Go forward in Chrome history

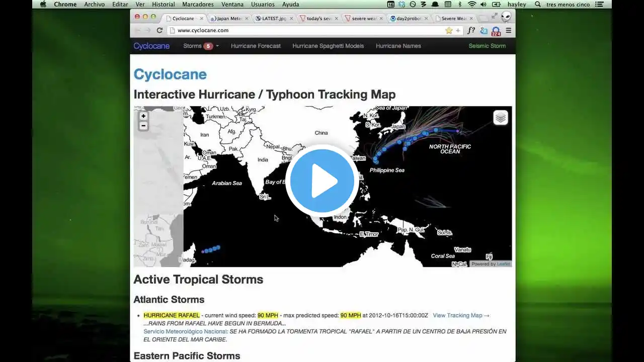[148, 30]
